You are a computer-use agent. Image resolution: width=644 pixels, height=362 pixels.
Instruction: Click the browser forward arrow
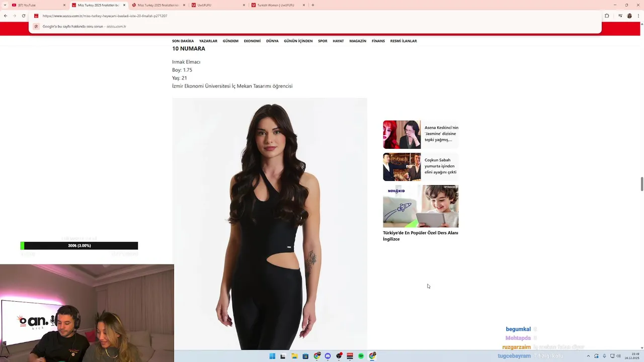pyautogui.click(x=14, y=16)
